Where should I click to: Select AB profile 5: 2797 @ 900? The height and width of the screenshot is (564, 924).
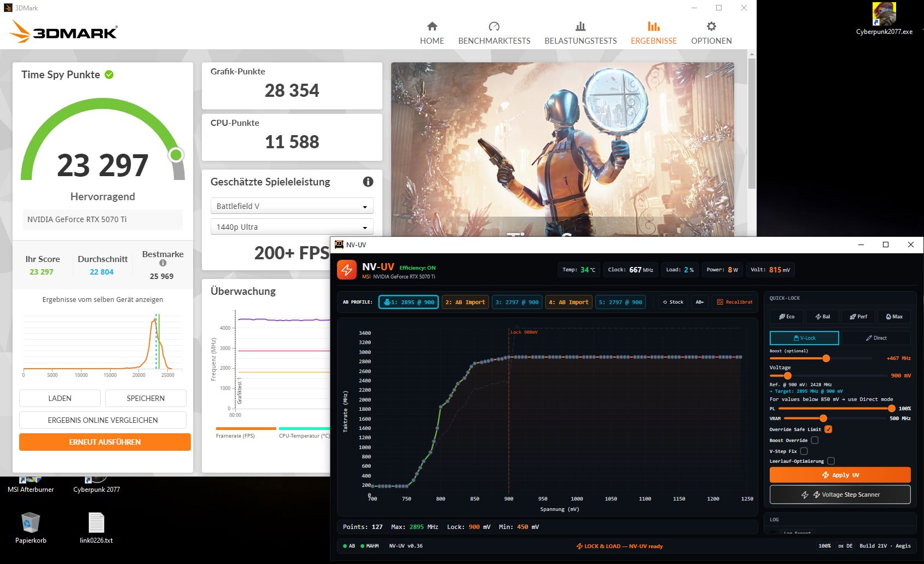[620, 302]
